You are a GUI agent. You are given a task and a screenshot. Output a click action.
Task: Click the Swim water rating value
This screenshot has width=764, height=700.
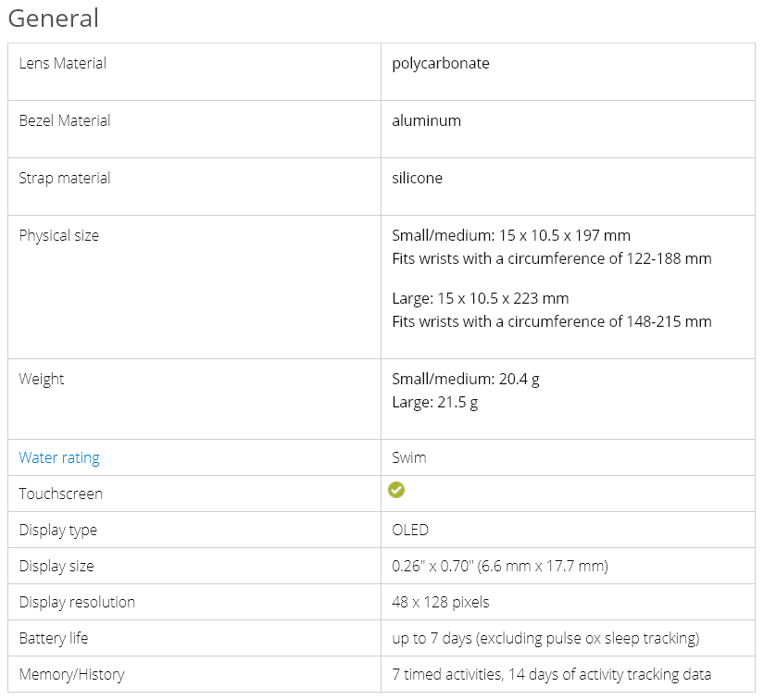[409, 457]
